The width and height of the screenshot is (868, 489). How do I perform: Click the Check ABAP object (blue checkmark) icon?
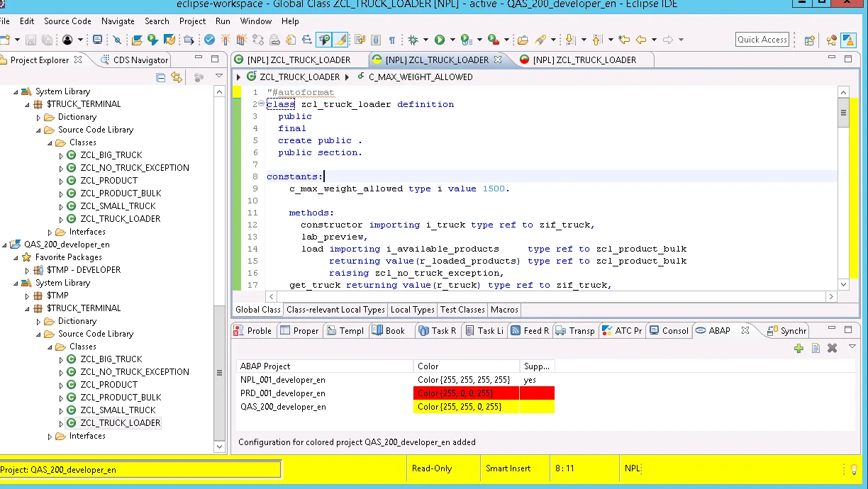click(x=209, y=40)
